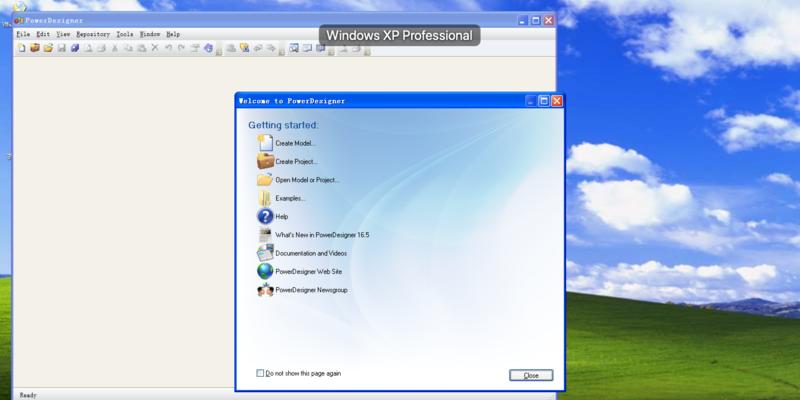The width and height of the screenshot is (800, 400).
Task: Click the Create Project briefcase icon
Action: pos(265,161)
